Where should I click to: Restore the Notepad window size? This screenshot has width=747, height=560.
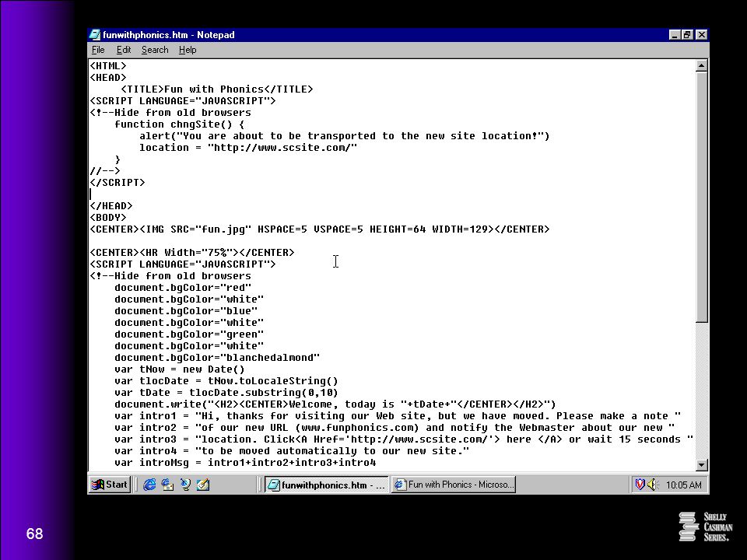pos(686,35)
